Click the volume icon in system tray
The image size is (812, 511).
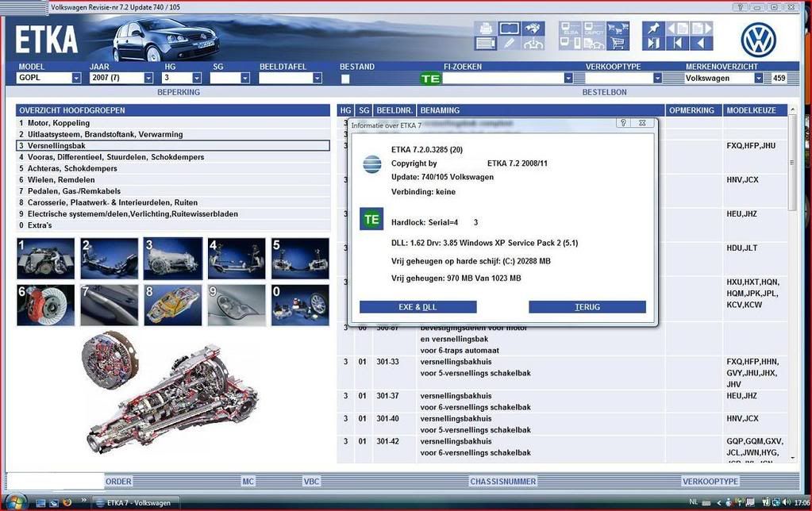tap(787, 502)
